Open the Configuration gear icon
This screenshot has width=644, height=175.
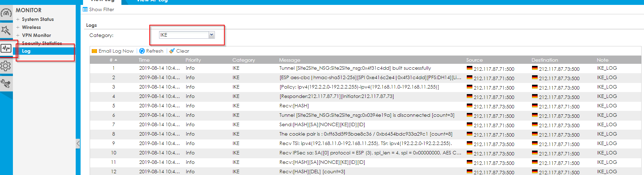coord(6,66)
